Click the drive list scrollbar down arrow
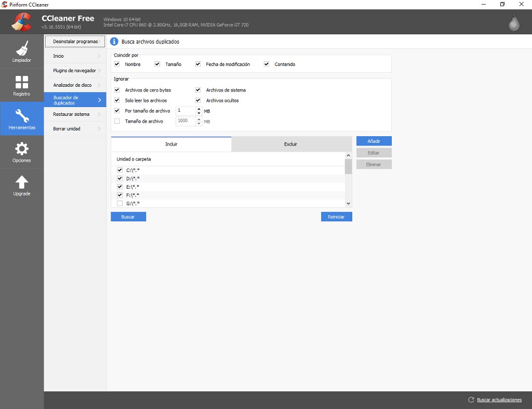 coord(348,203)
